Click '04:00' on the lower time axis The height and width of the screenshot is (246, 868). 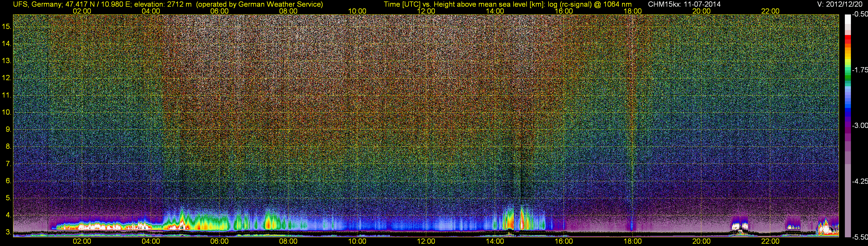point(151,241)
